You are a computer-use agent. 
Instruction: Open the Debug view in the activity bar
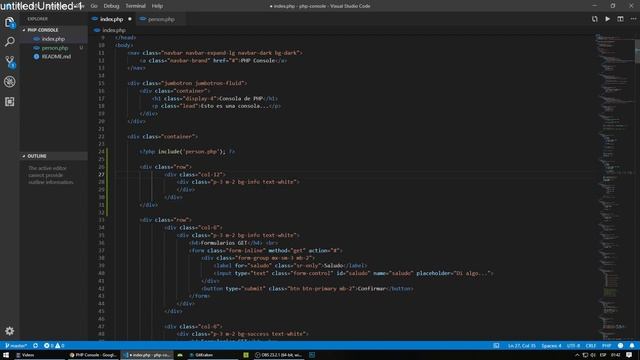point(10,82)
